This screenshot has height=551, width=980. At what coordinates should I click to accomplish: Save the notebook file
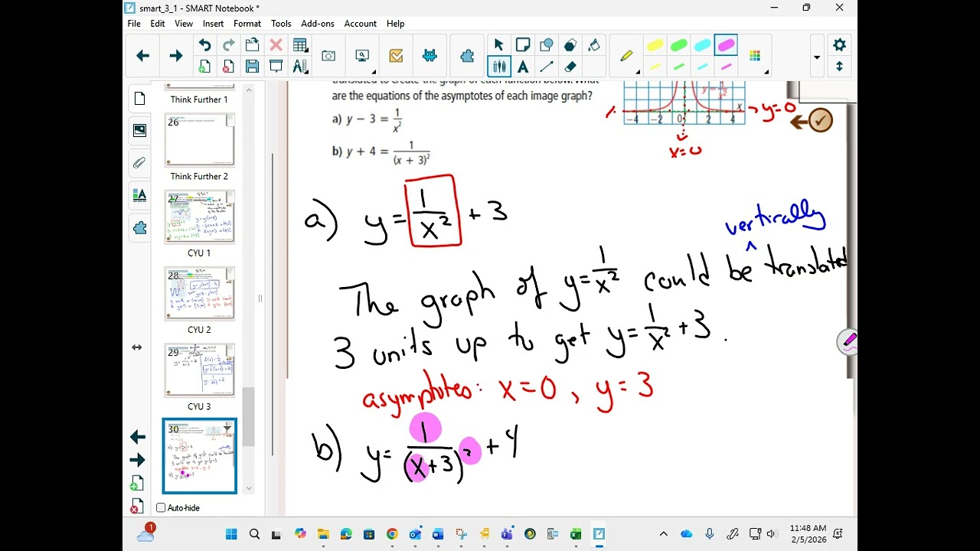(252, 67)
